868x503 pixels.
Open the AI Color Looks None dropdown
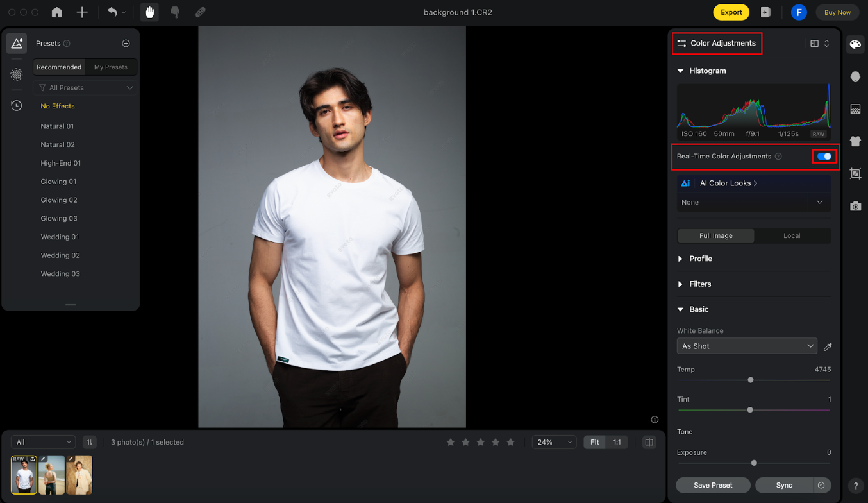754,202
